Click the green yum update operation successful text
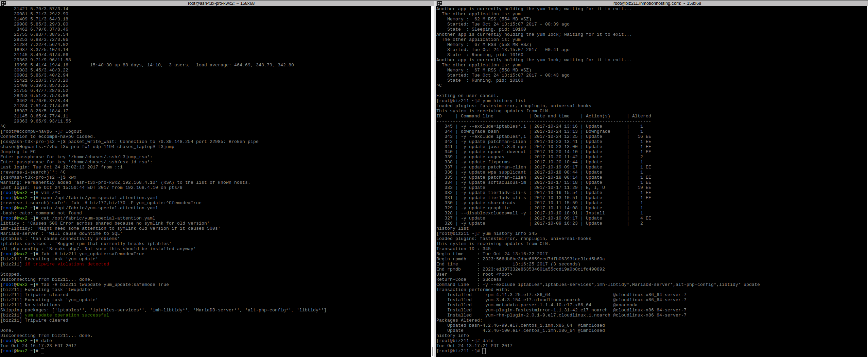The image size is (868, 357). click(x=67, y=315)
